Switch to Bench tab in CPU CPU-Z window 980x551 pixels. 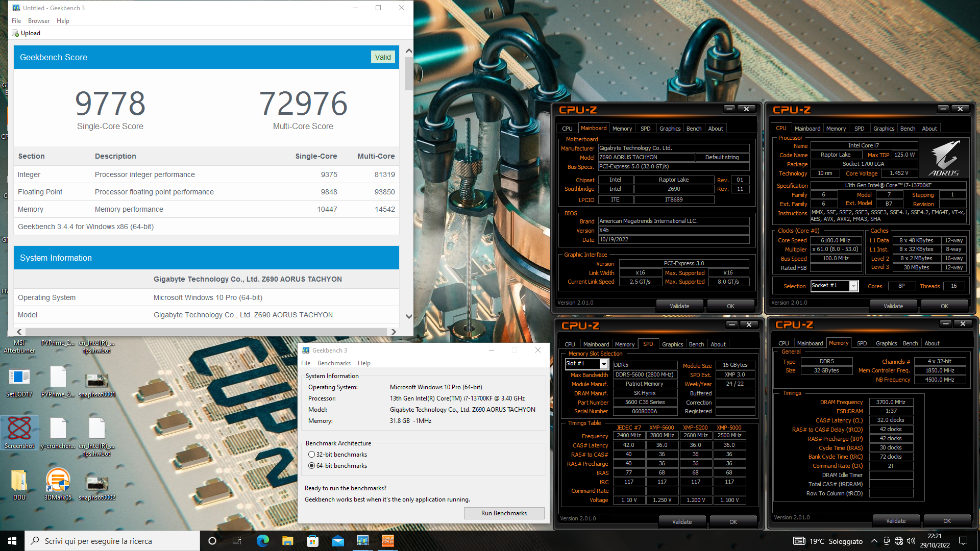[908, 129]
